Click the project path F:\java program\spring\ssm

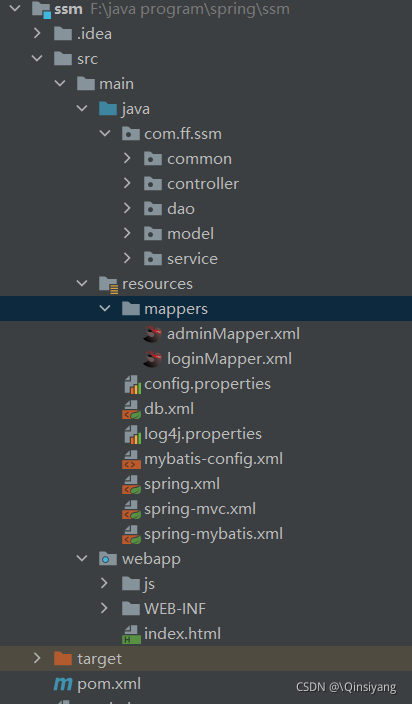[x=190, y=9]
